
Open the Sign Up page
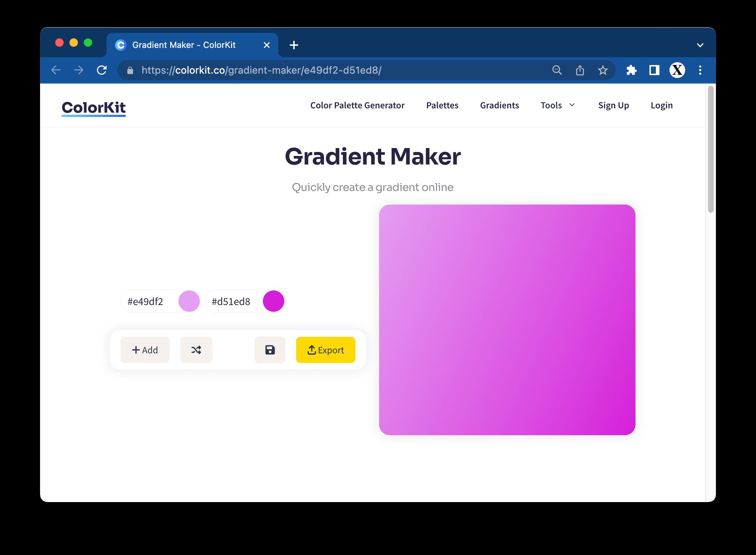coord(613,105)
